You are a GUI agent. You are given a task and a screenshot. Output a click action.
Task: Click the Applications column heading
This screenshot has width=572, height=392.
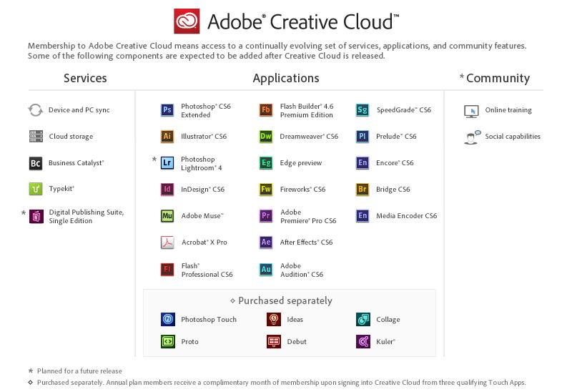tap(286, 78)
